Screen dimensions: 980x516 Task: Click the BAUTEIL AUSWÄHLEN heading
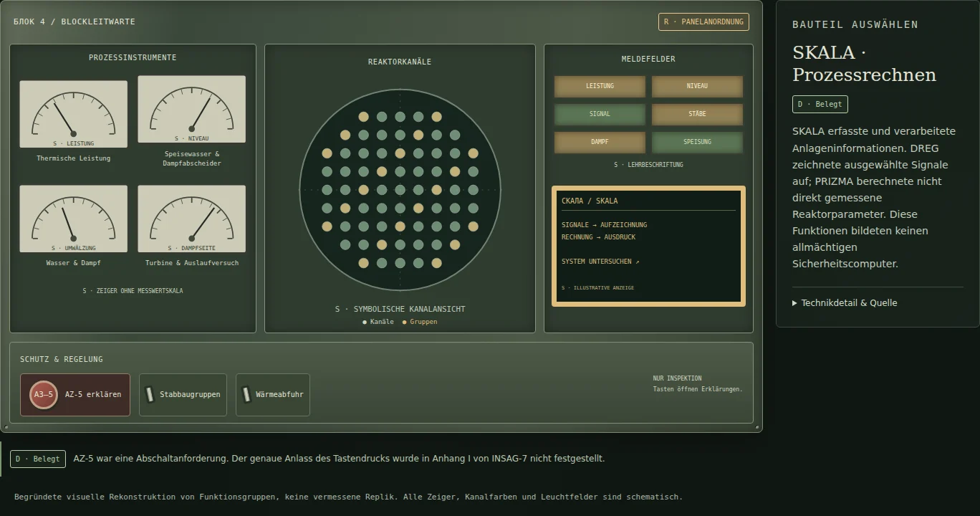tap(855, 24)
